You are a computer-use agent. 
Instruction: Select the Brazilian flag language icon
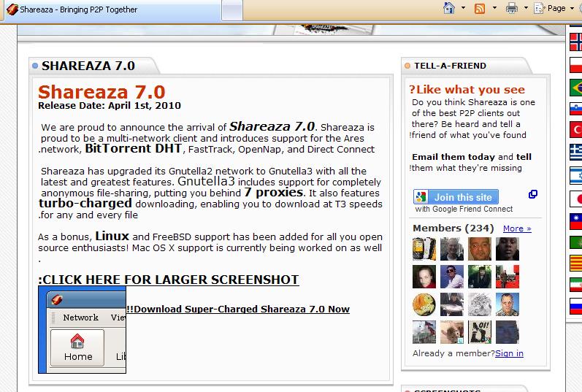tap(575, 87)
